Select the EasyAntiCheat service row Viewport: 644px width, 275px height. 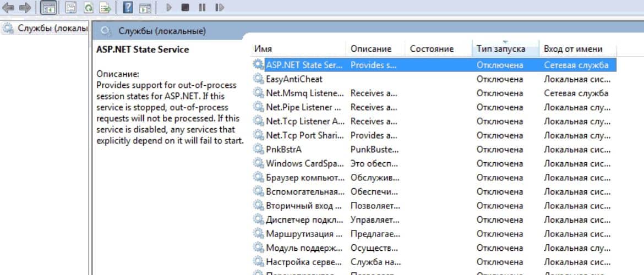click(294, 79)
